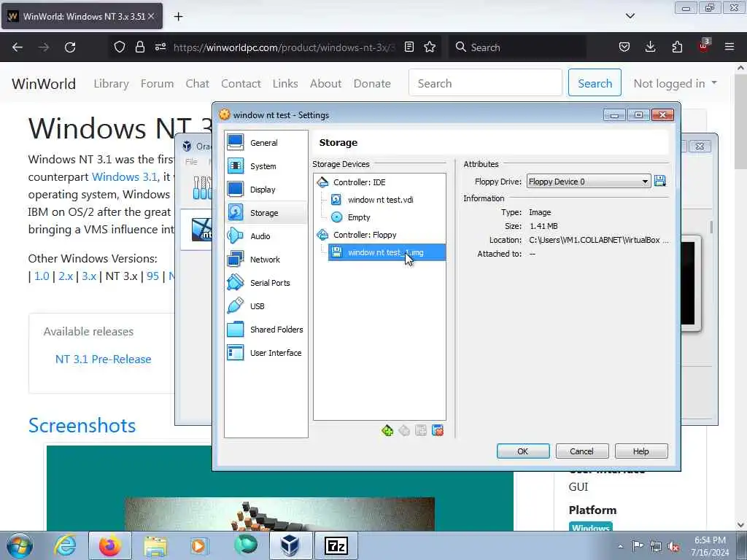Open the About nav item
The image size is (747, 560).
pos(326,84)
